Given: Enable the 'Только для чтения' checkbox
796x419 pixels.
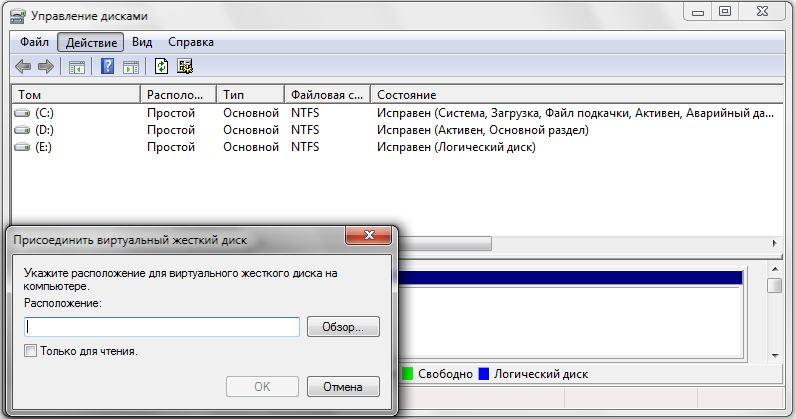Looking at the screenshot, I should click(x=31, y=351).
